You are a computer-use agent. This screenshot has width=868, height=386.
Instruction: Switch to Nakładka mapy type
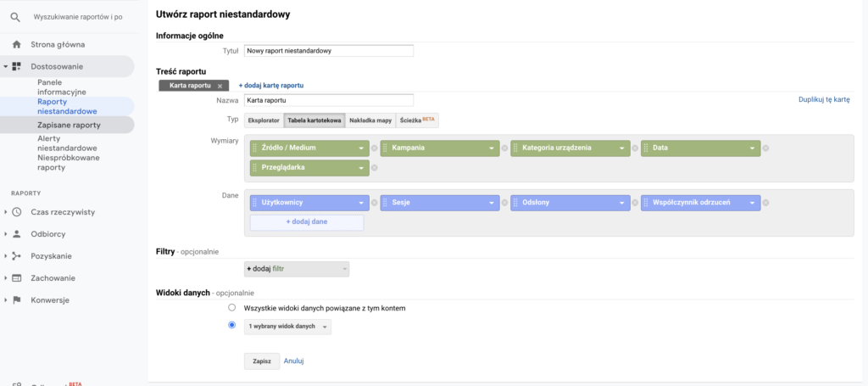point(371,120)
